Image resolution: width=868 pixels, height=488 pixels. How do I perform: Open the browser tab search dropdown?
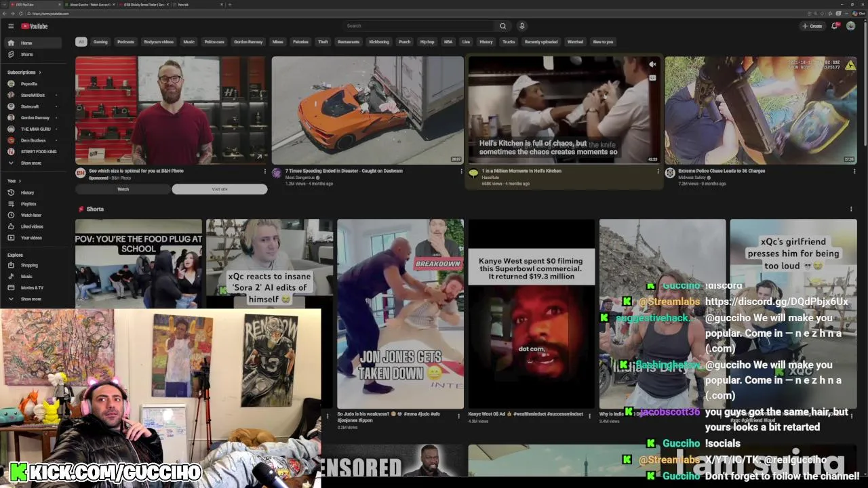[x=3, y=5]
